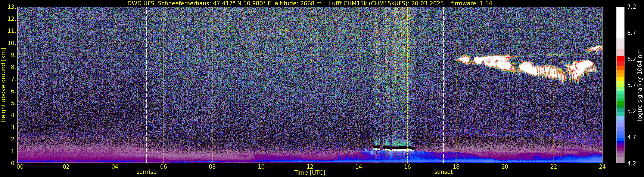The height and width of the screenshot is (177, 644).
Task: Pick the purple segment of the colorbar
Action: [x=620, y=148]
